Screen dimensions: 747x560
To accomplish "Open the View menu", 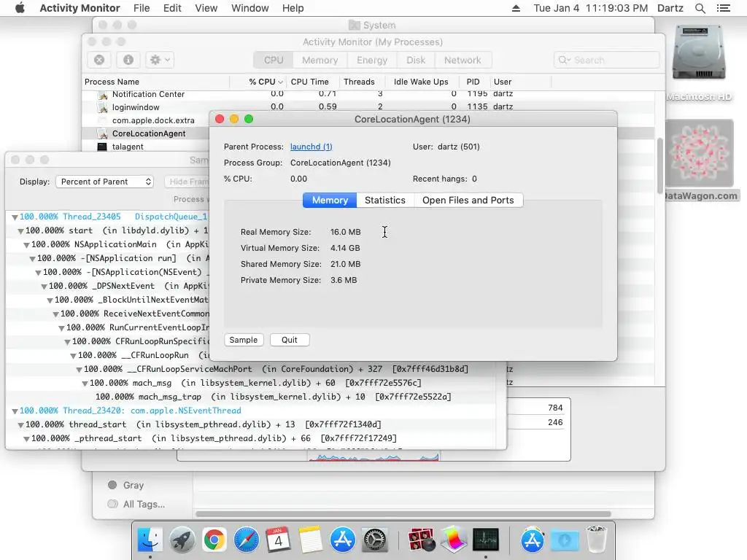I will [206, 8].
